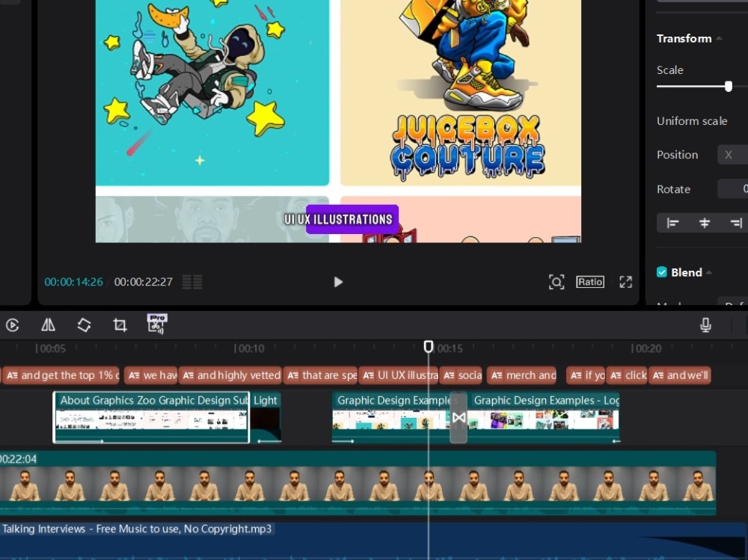Select the 'that are spe' caption clip

[321, 375]
